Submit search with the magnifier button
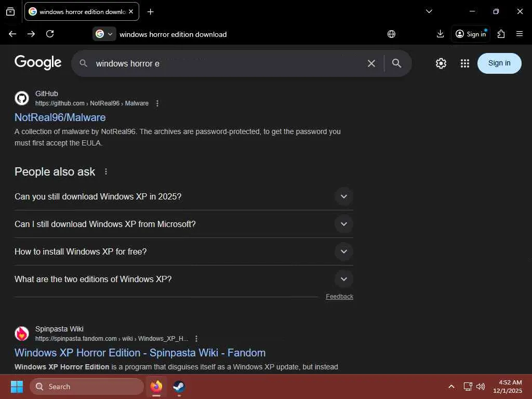This screenshot has width=532, height=399. [396, 63]
